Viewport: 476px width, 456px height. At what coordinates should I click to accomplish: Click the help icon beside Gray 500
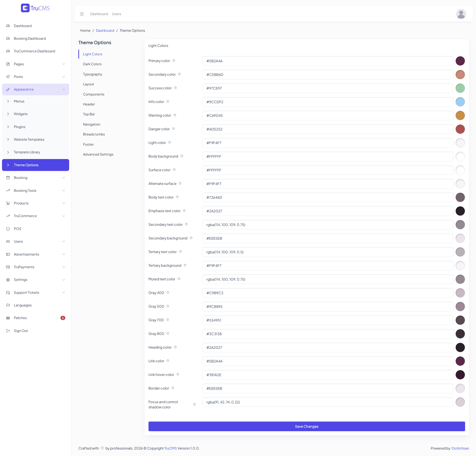168,306
